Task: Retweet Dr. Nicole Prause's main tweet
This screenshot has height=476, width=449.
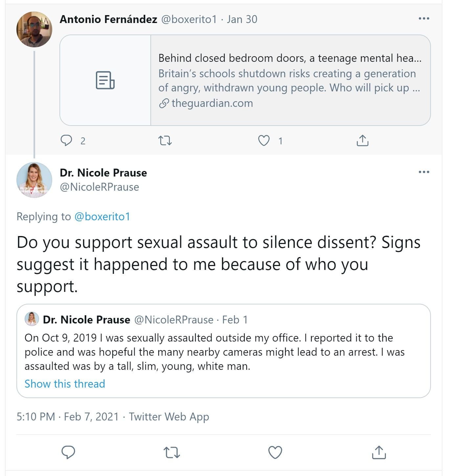Action: [171, 452]
